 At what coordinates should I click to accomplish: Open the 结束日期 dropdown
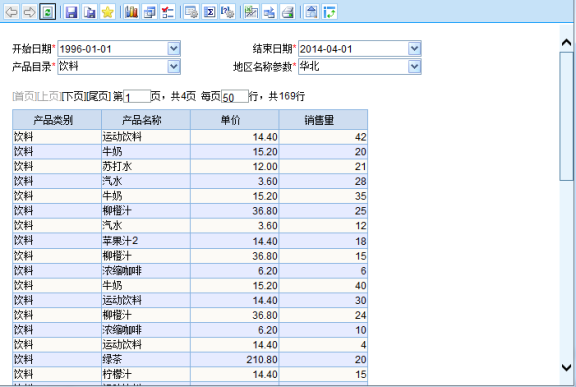414,48
